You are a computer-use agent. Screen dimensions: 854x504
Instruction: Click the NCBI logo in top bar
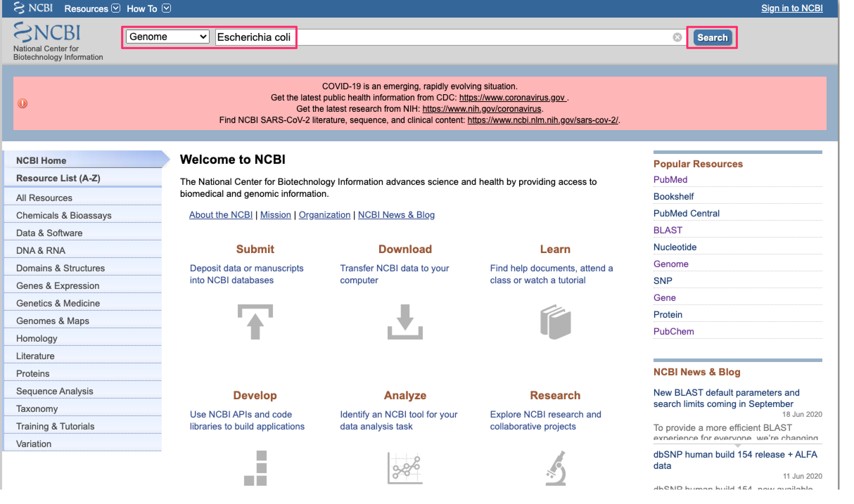[33, 8]
